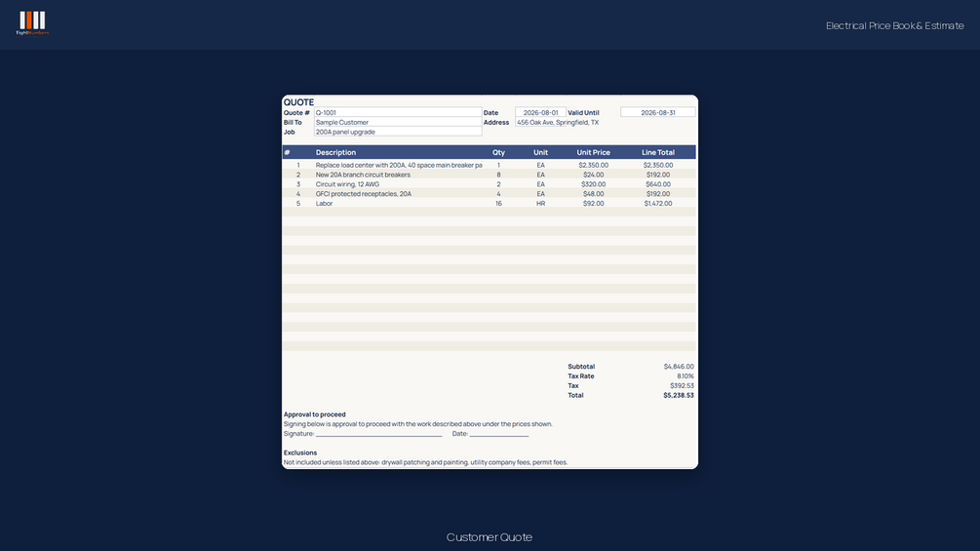980x551 pixels.
Task: Click the $92.00 unit price cell
Action: [593, 203]
